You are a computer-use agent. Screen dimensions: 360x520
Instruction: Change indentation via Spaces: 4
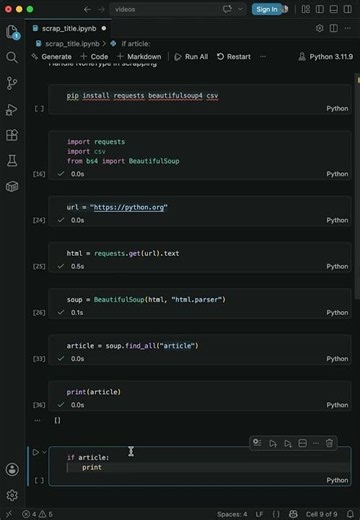tap(232, 514)
